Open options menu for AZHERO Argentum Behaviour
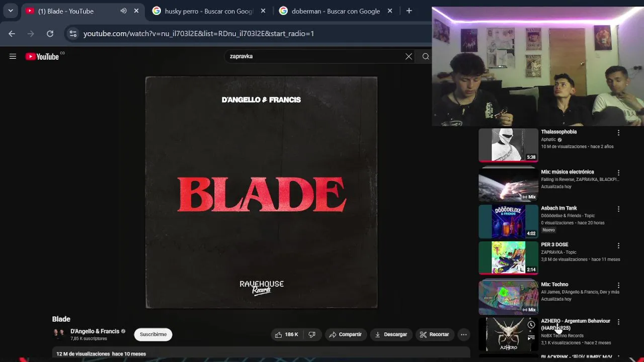Image resolution: width=644 pixels, height=362 pixels. [618, 322]
